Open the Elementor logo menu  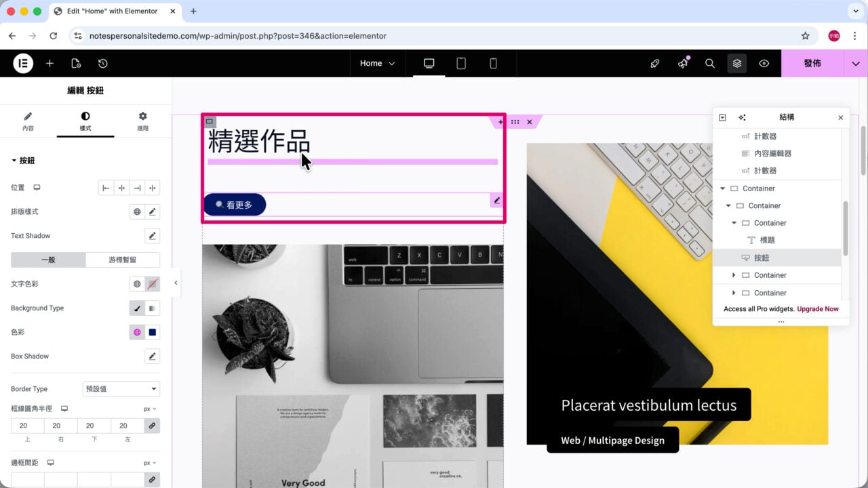pos(23,63)
